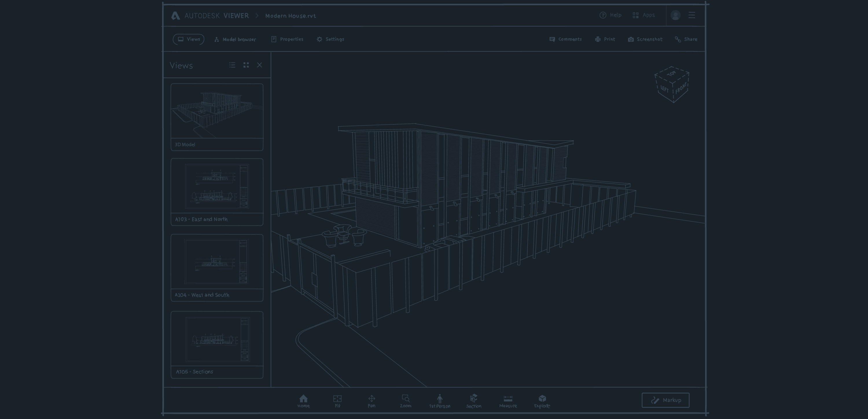Open the A103 - East and North thumbnail
Image resolution: width=868 pixels, height=419 pixels.
[x=217, y=192]
